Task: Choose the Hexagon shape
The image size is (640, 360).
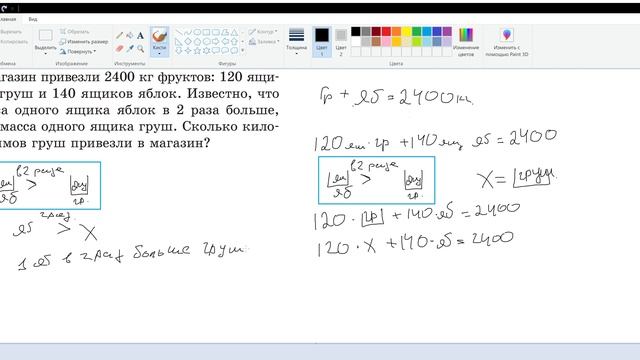Action: [207, 42]
